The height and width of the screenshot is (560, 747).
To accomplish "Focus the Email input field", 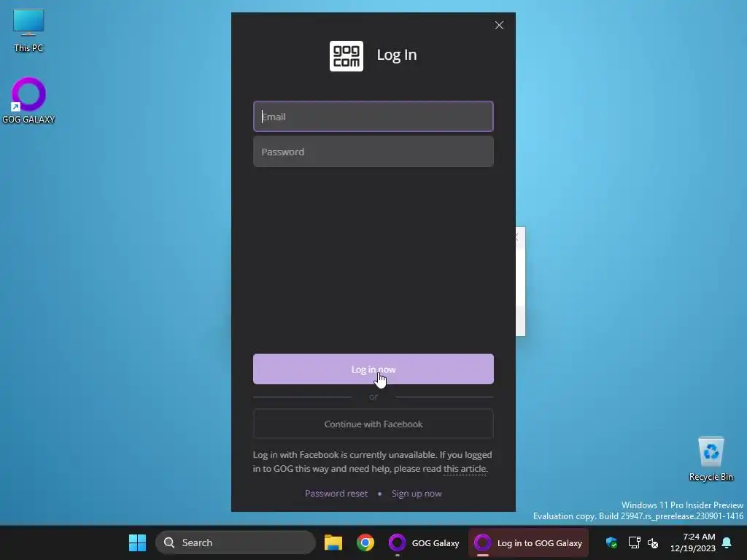I will coord(373,116).
